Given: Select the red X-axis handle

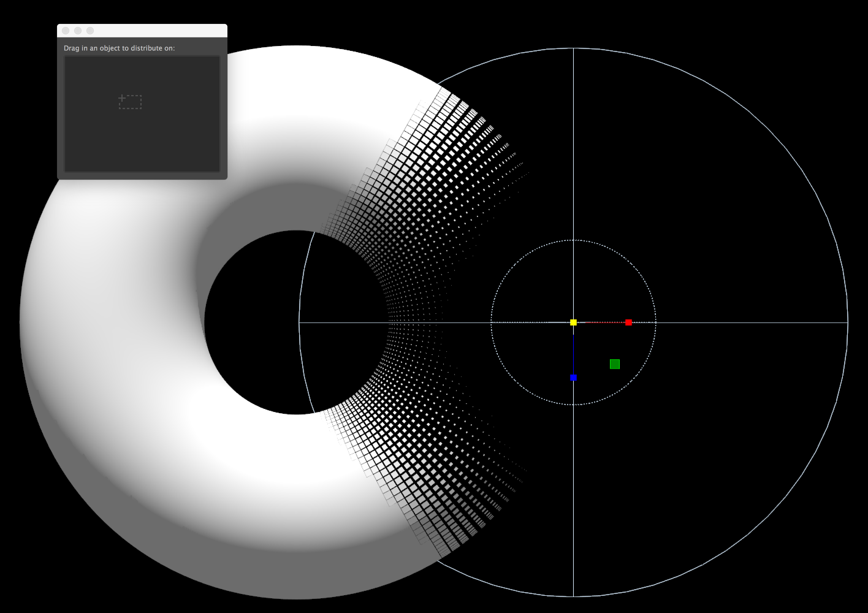Looking at the screenshot, I should click(x=628, y=322).
